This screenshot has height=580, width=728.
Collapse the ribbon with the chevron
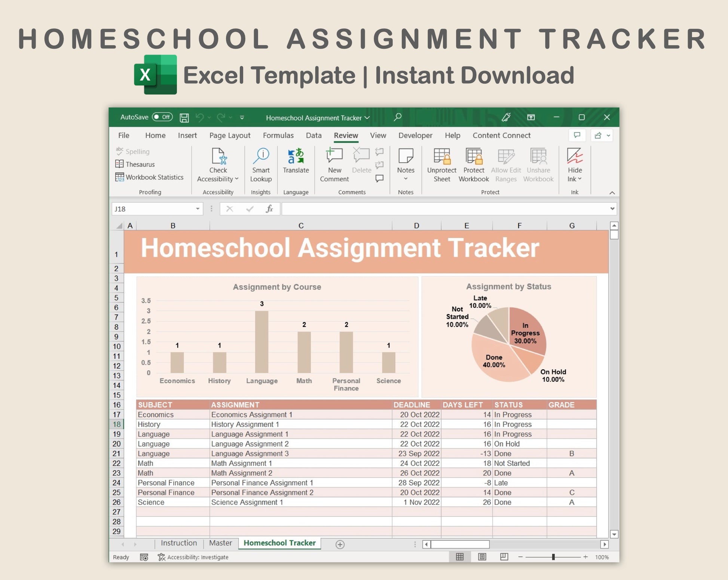click(612, 193)
